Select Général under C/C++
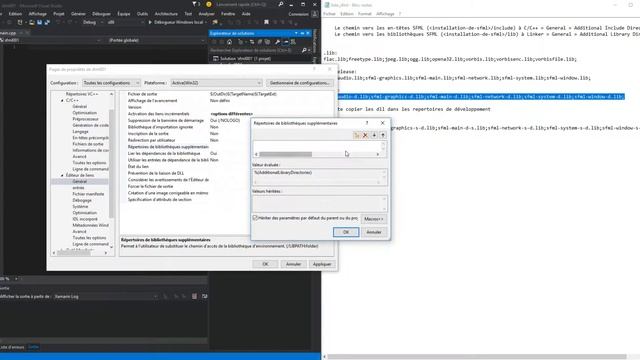Image resolution: width=640 pixels, height=360 pixels. point(80,107)
